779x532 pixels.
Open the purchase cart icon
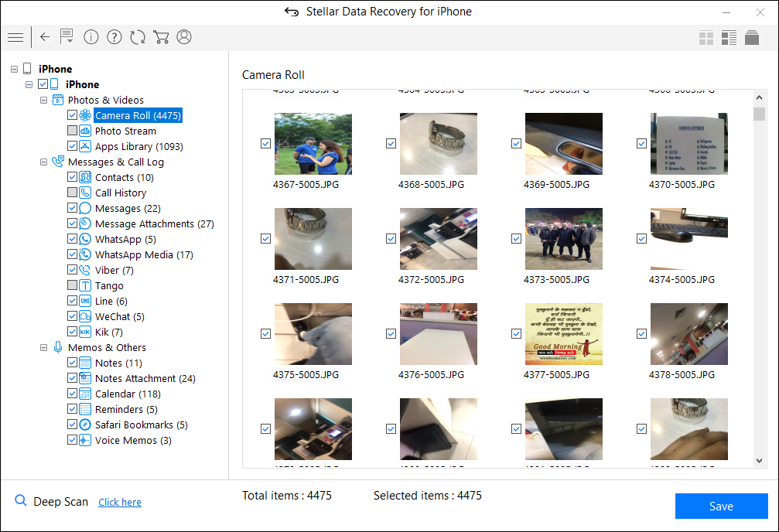(x=161, y=36)
